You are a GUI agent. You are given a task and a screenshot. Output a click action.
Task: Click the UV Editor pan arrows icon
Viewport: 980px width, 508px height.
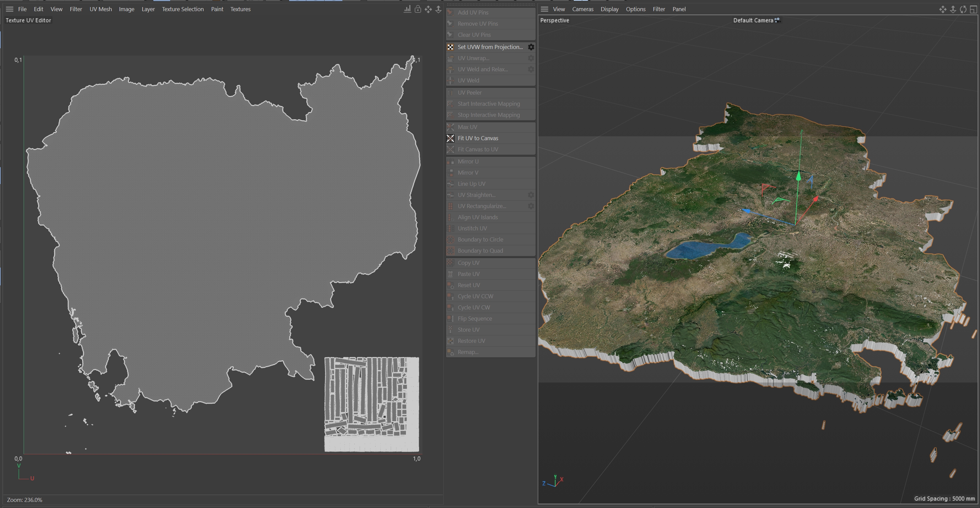[428, 9]
